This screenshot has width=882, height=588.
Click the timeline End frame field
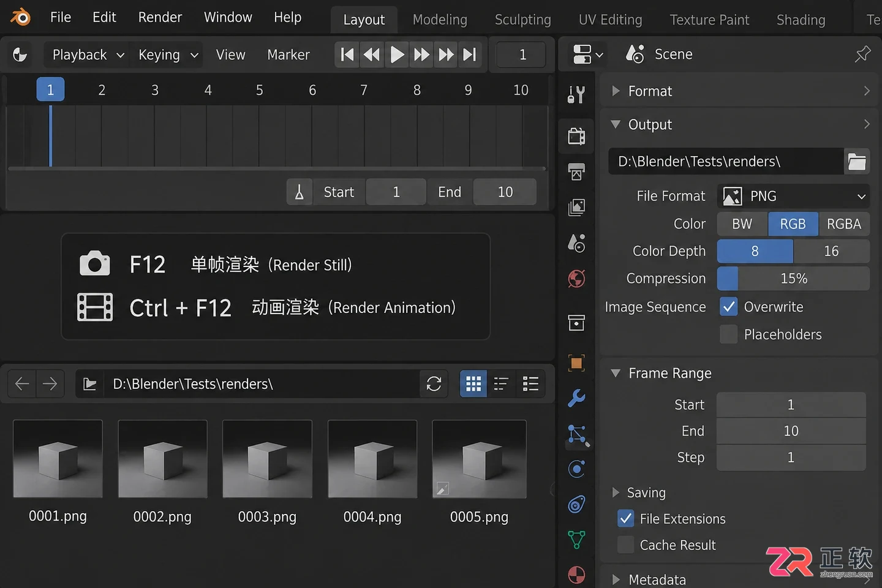click(505, 192)
